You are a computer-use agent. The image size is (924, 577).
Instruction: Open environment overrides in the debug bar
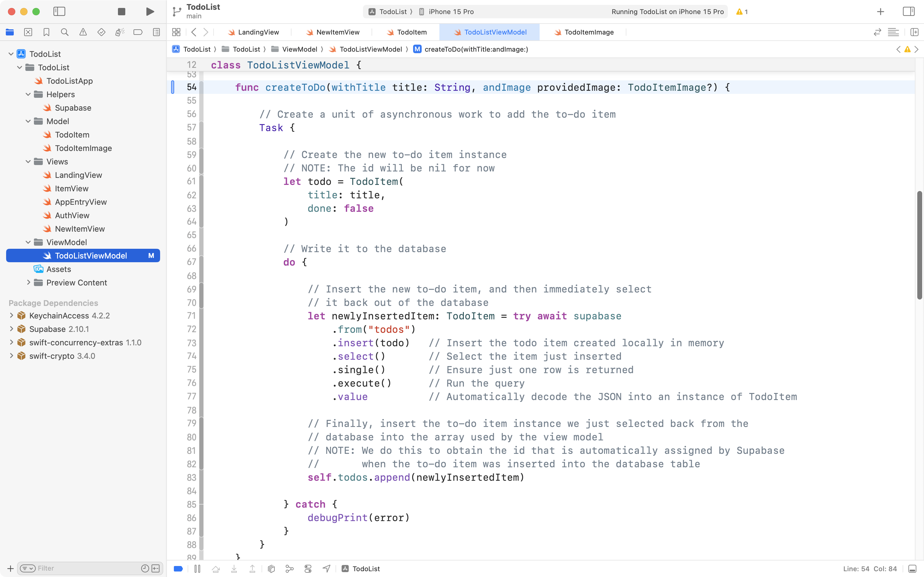[x=308, y=568]
